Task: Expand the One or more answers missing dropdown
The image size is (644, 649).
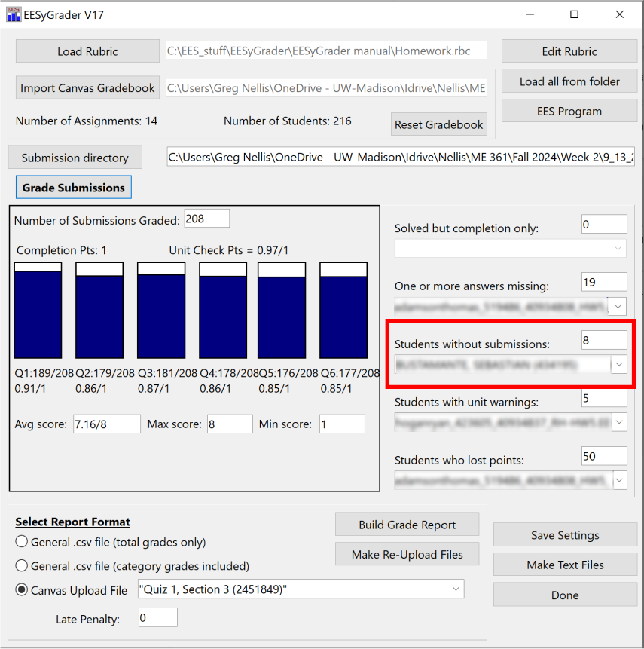Action: point(618,306)
